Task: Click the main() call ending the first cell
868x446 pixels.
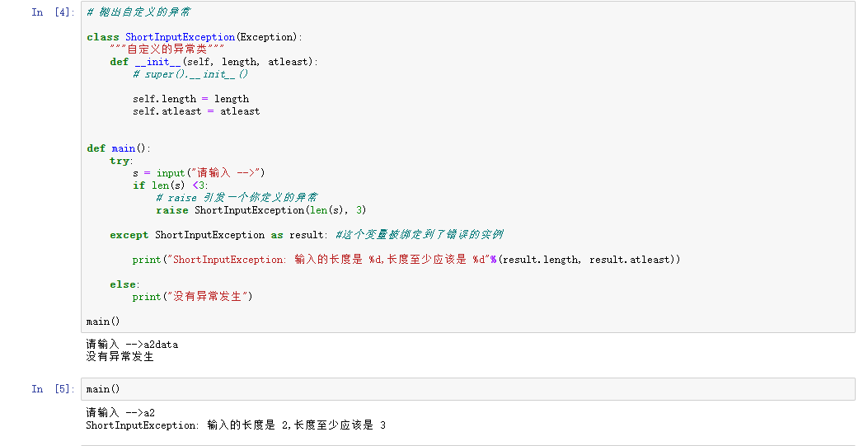Action: [x=103, y=322]
